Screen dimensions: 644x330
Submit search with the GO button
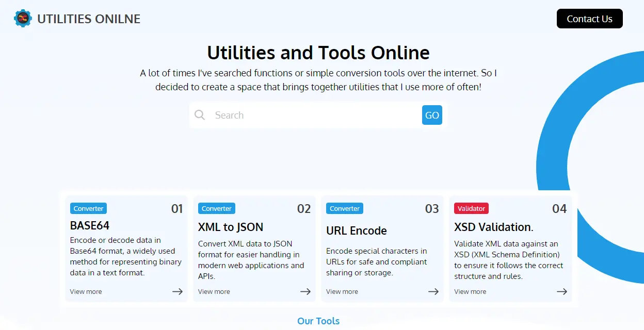432,115
